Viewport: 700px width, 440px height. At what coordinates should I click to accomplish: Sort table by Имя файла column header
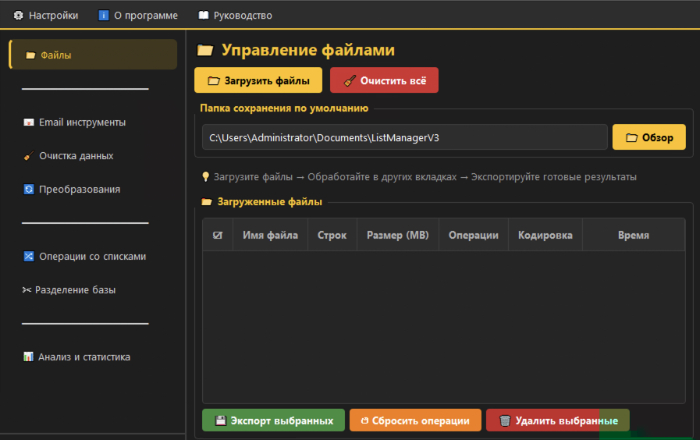coord(270,236)
